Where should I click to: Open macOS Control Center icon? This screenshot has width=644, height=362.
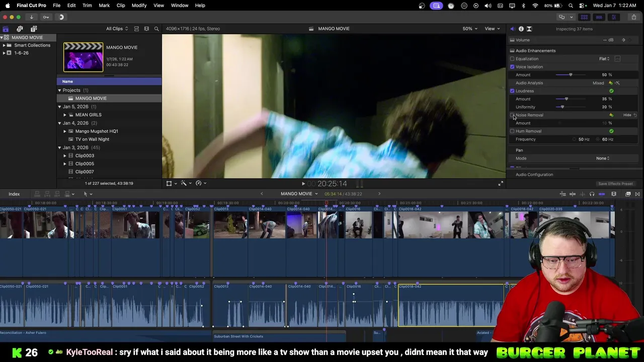tap(583, 6)
